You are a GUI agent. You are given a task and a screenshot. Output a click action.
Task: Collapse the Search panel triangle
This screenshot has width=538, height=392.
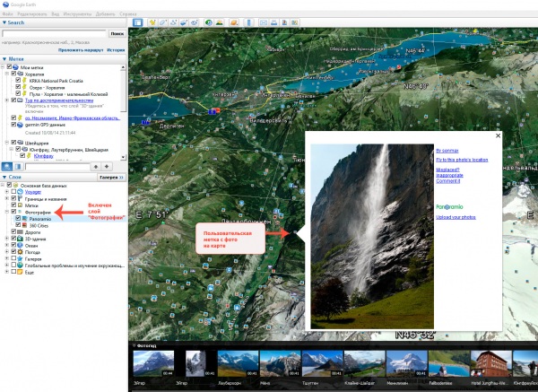(x=4, y=22)
